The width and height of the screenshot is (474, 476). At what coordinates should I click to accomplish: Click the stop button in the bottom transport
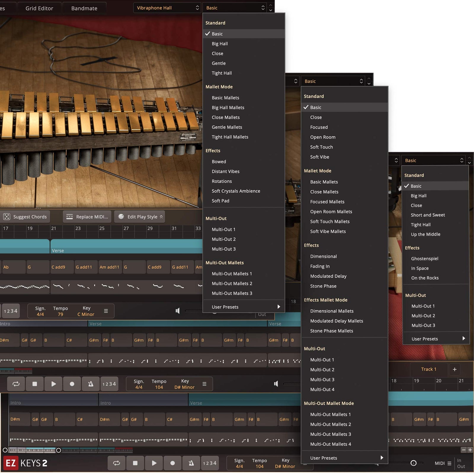[135, 463]
